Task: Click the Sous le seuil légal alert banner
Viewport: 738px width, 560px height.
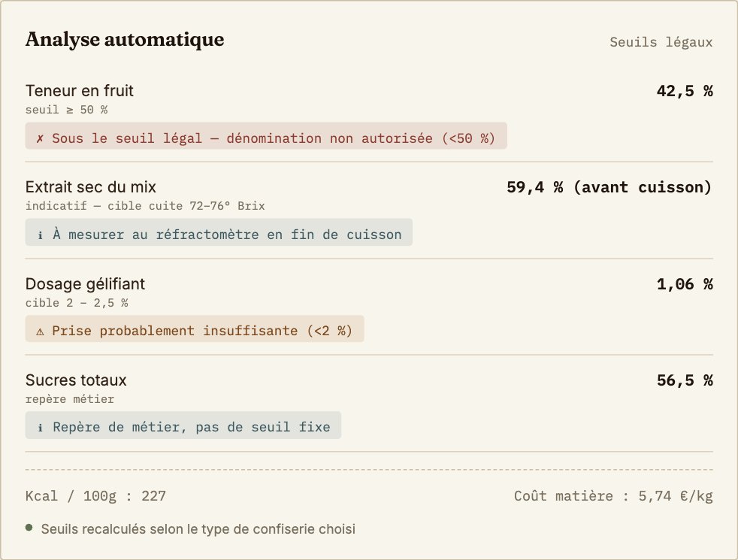Action: tap(266, 136)
